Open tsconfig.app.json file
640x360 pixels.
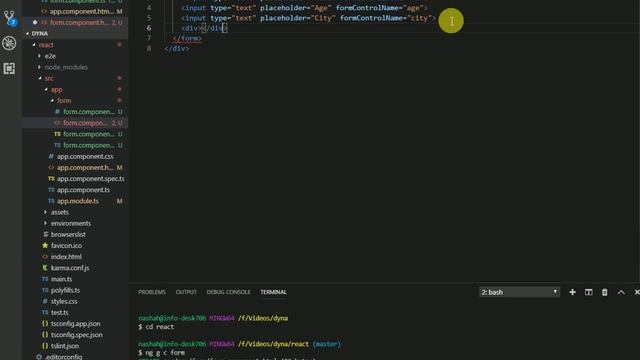(x=76, y=324)
